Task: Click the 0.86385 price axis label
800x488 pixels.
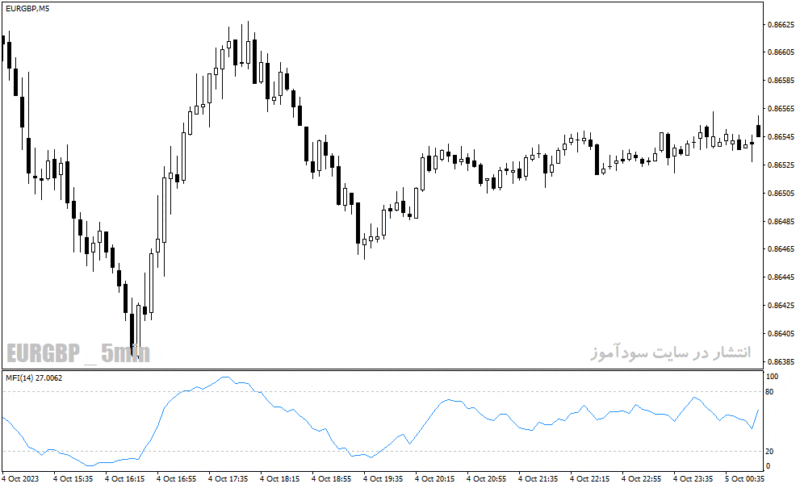Action: [x=781, y=362]
